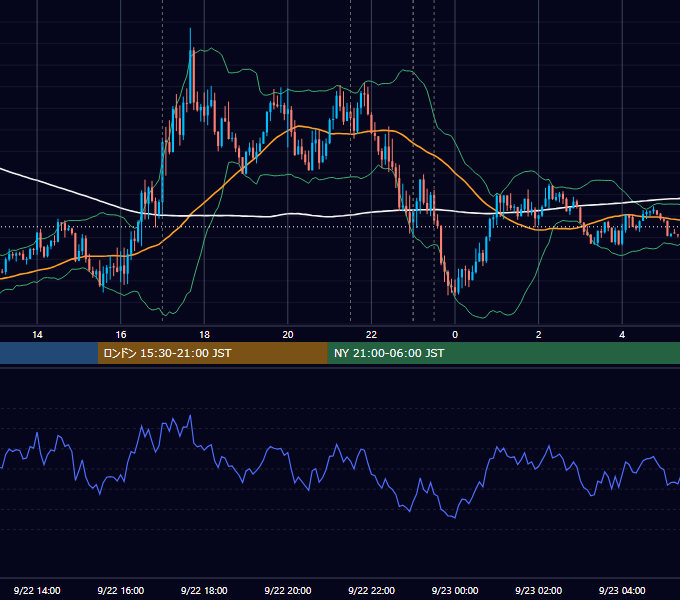Click the 9/22 22:00 date label
Screen dimensions: 680x600
[371, 590]
